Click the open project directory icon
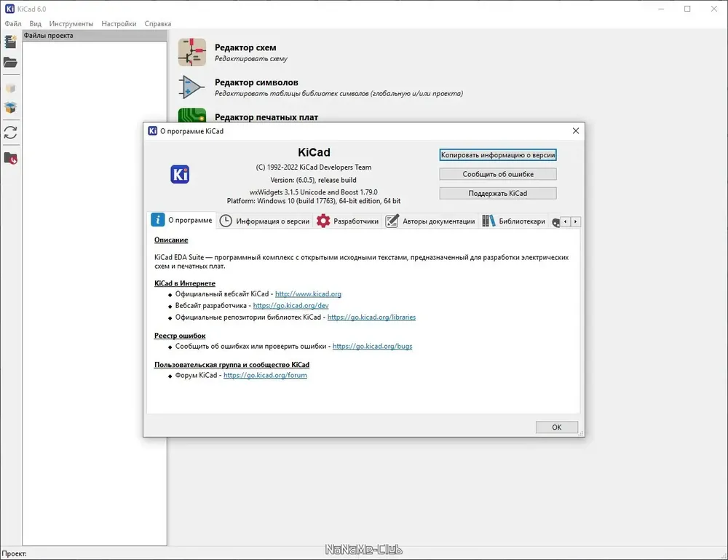This screenshot has height=560, width=728. [x=10, y=158]
